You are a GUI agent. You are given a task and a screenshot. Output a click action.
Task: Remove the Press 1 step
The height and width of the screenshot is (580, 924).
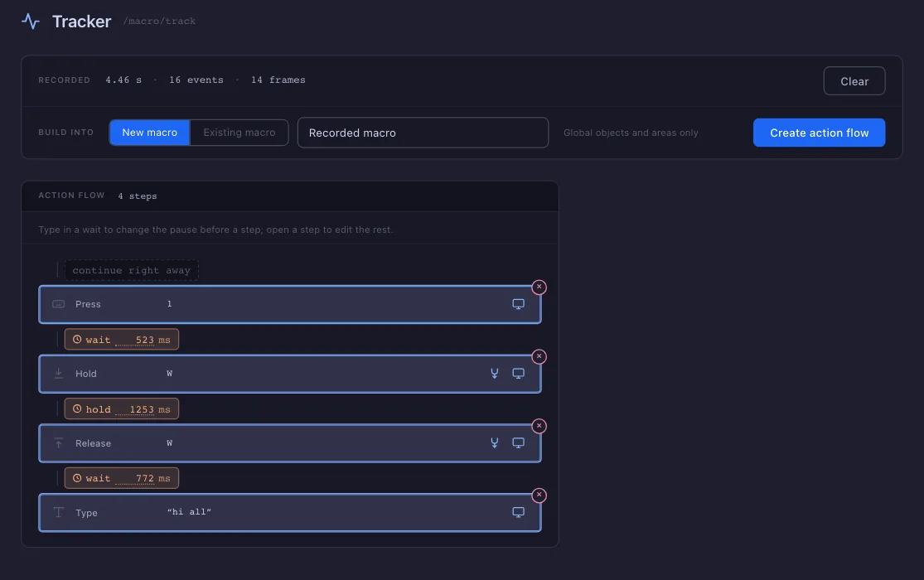tap(539, 287)
